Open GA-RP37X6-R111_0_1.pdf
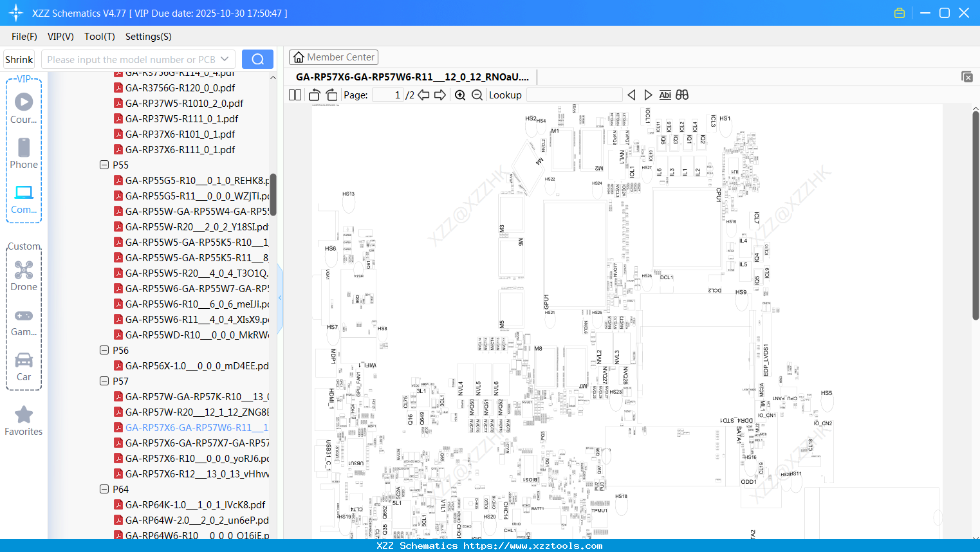 tap(180, 149)
